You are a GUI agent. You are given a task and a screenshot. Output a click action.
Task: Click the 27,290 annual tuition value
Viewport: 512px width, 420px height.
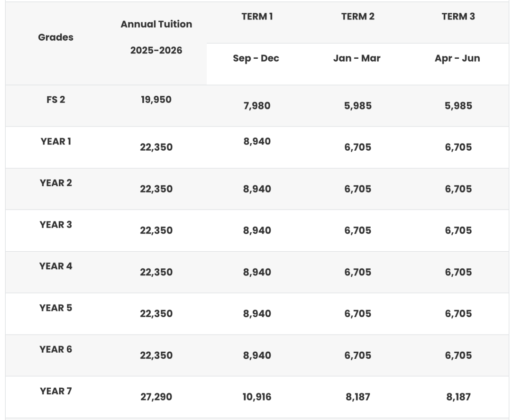tap(156, 397)
